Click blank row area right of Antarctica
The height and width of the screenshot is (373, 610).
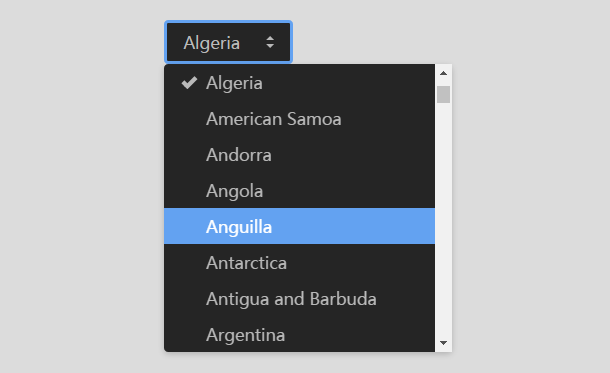tap(360, 263)
